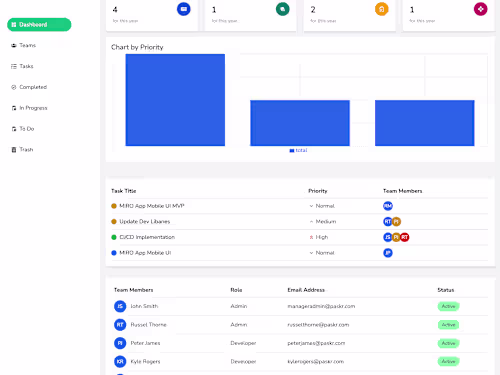Click the tallest bar in Chart by Priority

175,100
